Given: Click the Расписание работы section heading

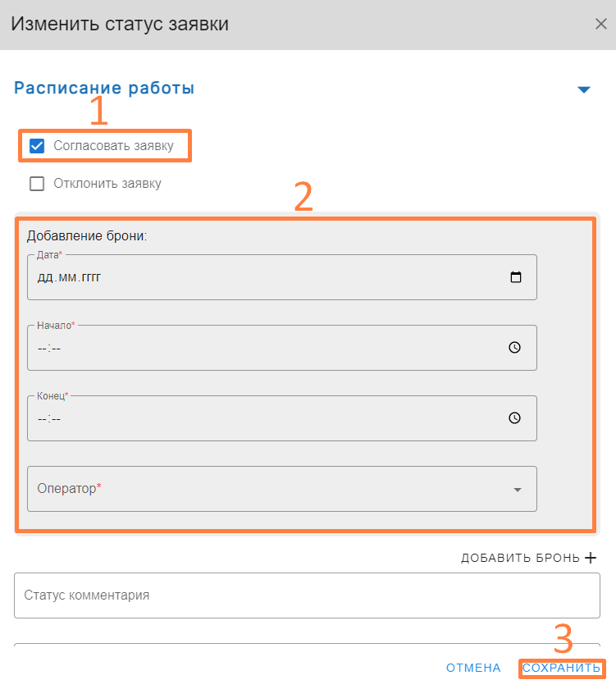Looking at the screenshot, I should [104, 89].
